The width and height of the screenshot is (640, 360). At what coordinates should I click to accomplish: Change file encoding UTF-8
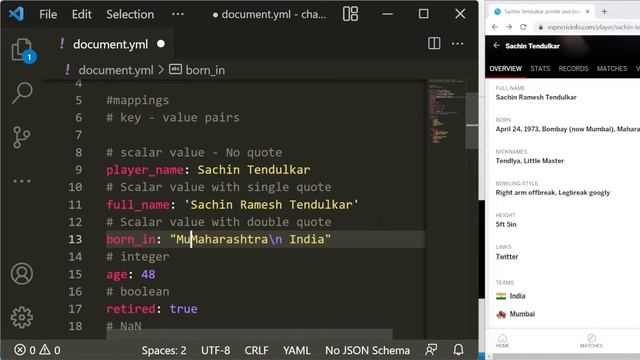pos(216,350)
